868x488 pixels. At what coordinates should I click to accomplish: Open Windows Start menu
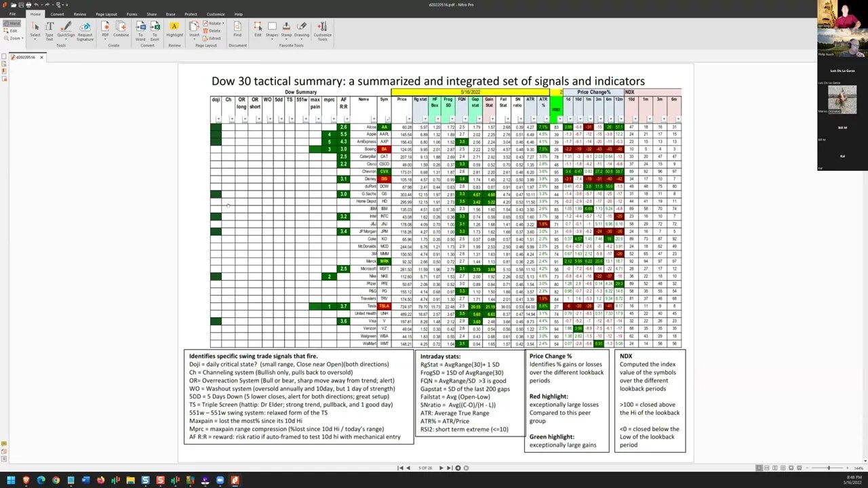coord(11,480)
